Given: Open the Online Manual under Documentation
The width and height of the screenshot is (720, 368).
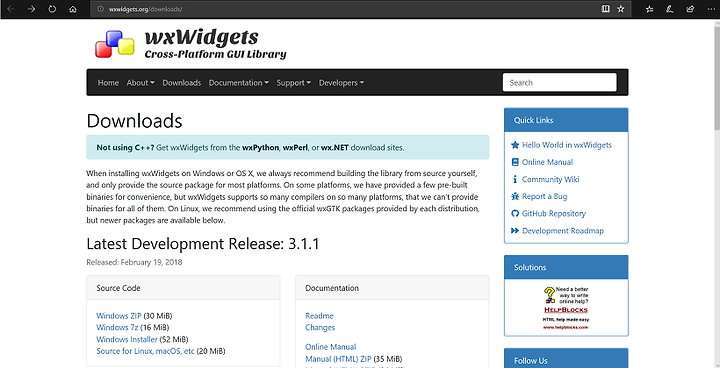Looking at the screenshot, I should click(331, 347).
